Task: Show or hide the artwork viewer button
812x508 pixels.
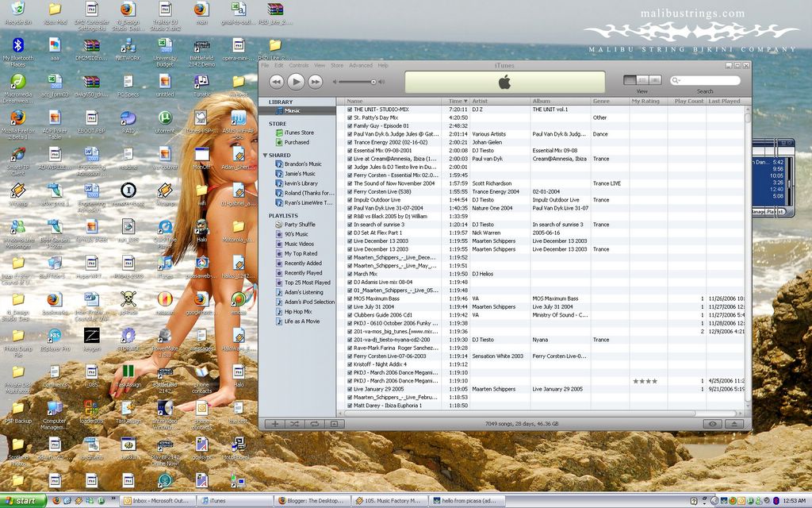Action: click(x=334, y=424)
